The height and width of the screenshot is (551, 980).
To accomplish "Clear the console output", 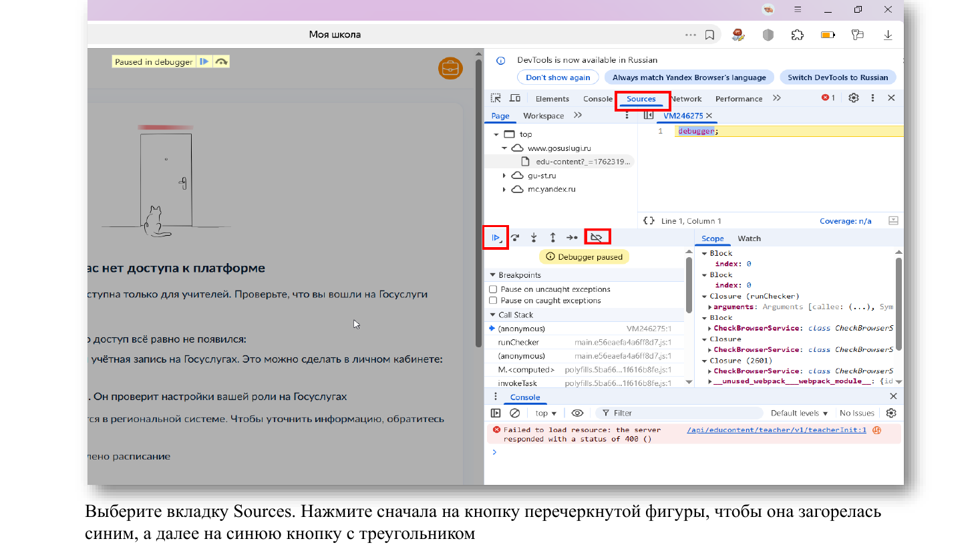I will 515,413.
